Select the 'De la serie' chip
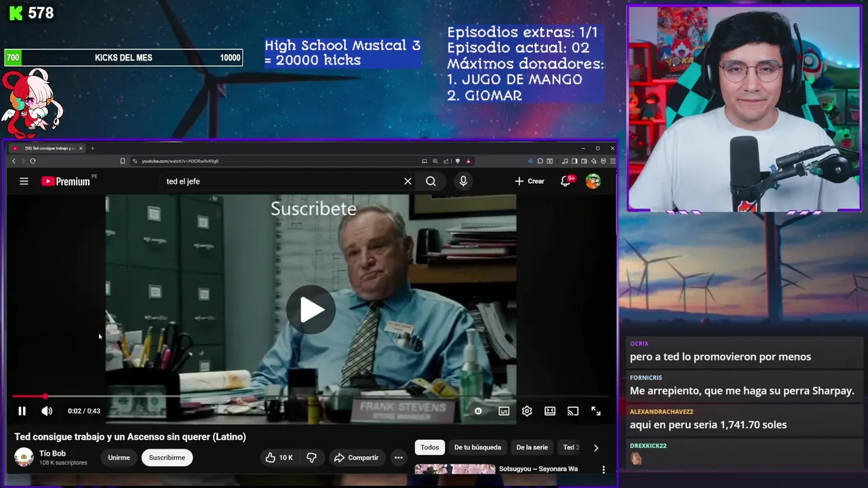868x488 pixels. click(532, 447)
